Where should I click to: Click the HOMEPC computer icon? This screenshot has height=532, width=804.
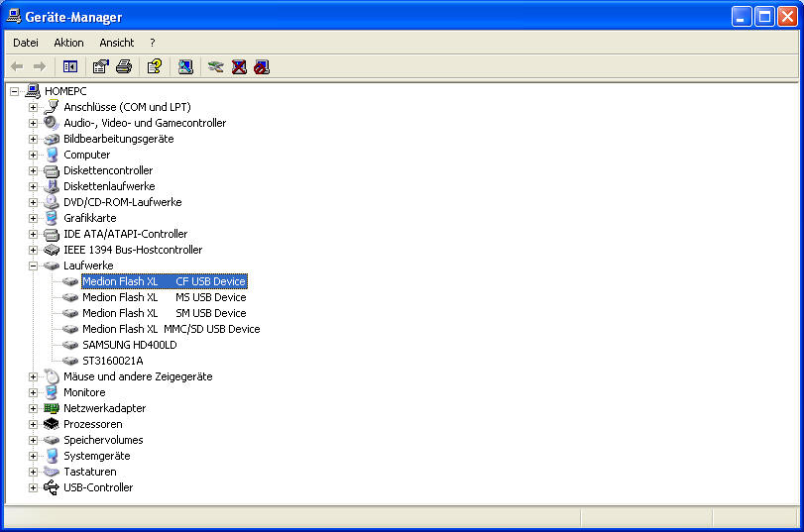pyautogui.click(x=33, y=91)
